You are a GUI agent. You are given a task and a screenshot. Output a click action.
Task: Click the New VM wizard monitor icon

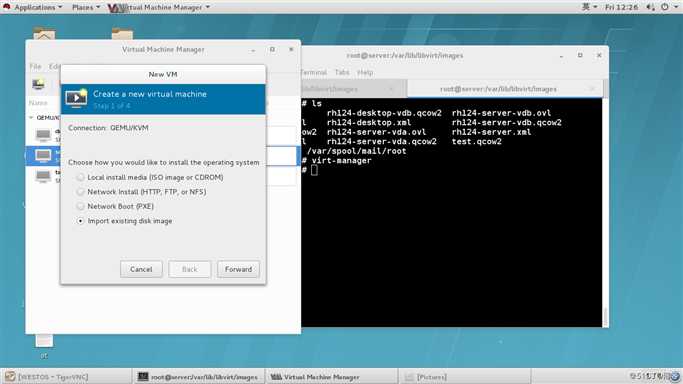76,98
